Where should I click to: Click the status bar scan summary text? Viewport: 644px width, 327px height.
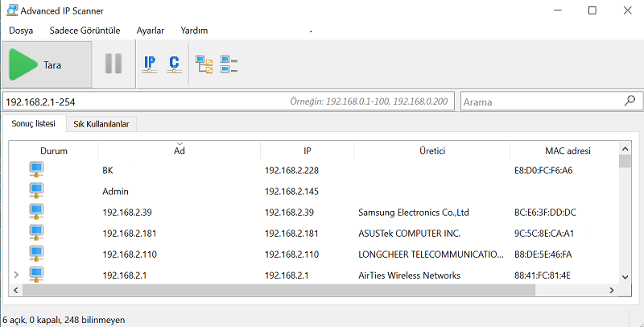coord(64,320)
